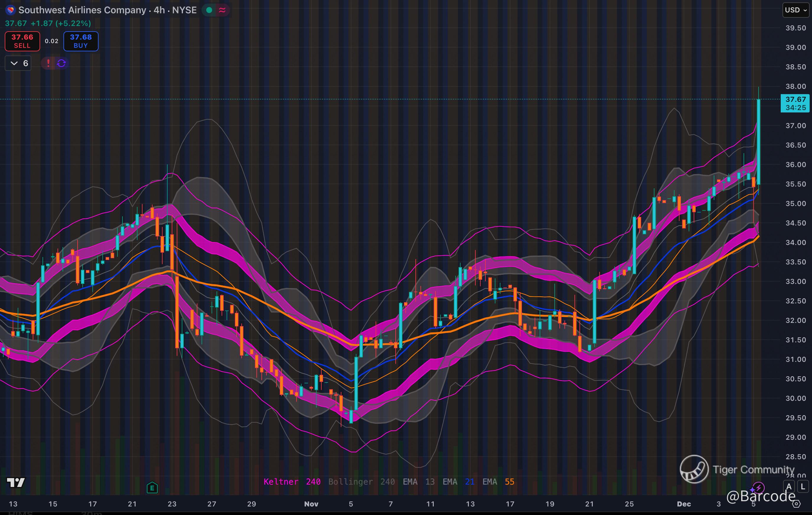Screen dimensions: 812x515
Task: Open the TradingView logo link
Action: coord(16,482)
